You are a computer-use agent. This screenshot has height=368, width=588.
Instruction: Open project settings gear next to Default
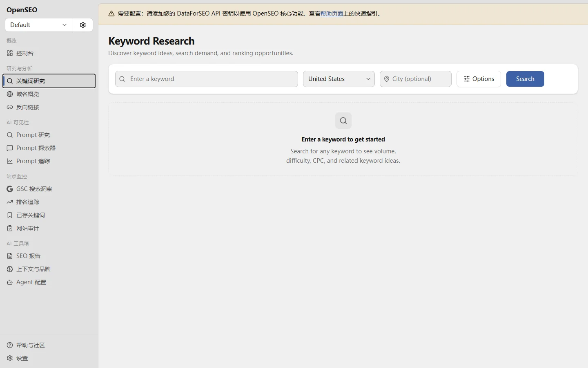click(83, 25)
